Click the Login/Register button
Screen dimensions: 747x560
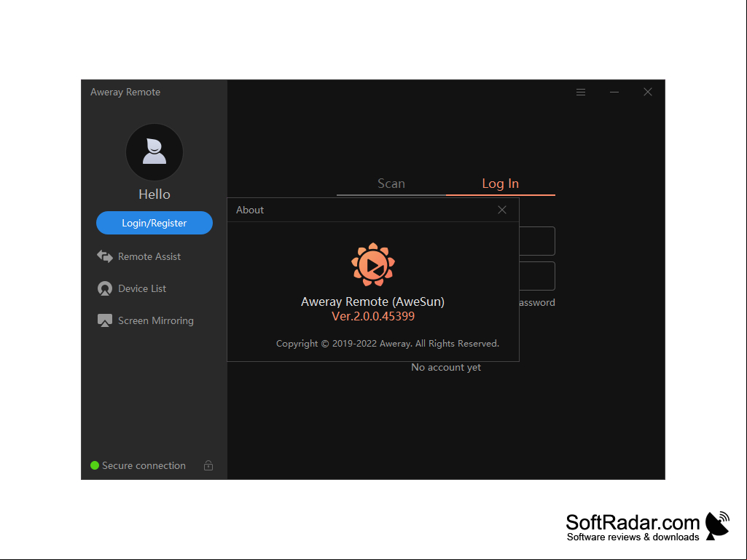click(x=155, y=223)
